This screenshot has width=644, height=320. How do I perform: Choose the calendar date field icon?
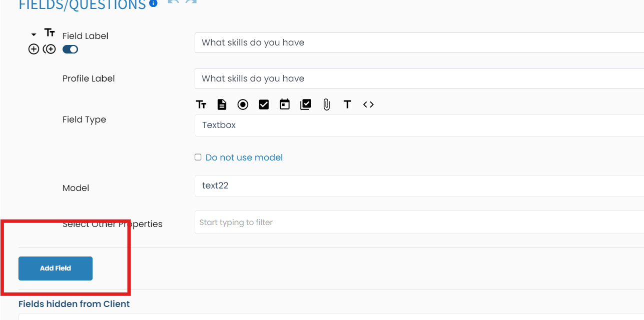(x=285, y=104)
